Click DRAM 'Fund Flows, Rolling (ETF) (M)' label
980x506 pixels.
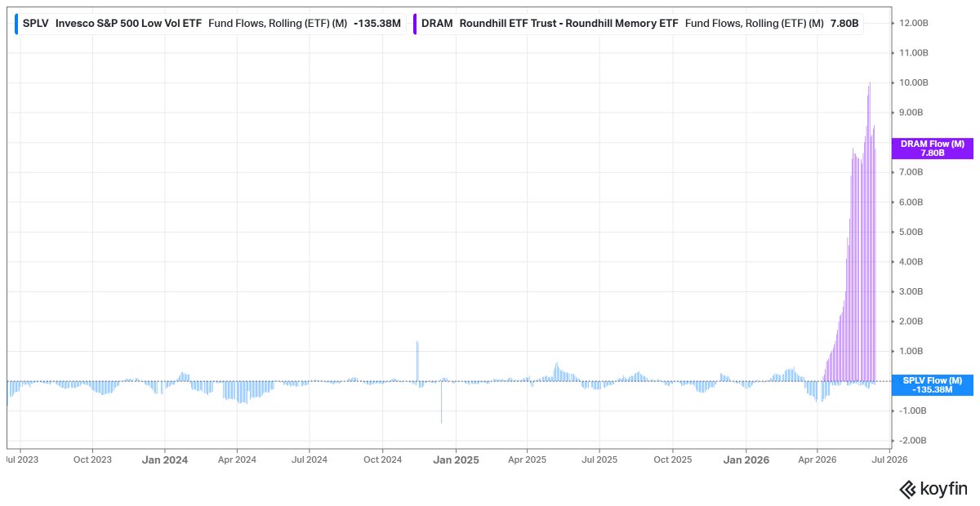tap(754, 24)
